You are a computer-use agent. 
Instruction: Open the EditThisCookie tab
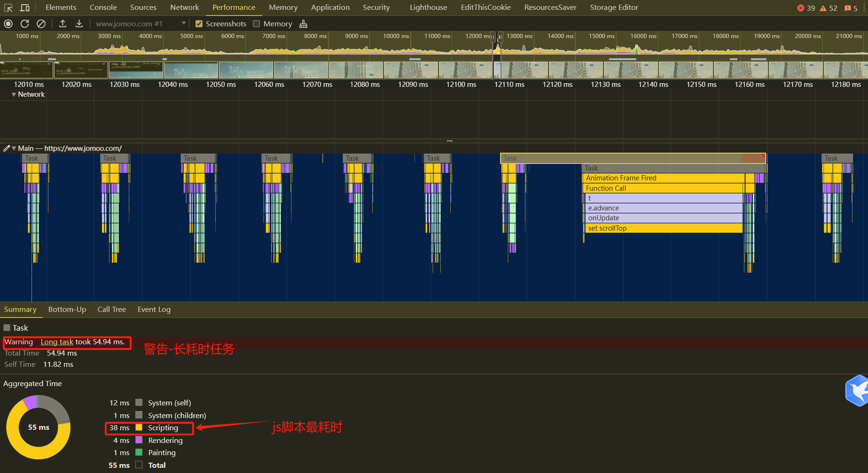[x=486, y=8]
